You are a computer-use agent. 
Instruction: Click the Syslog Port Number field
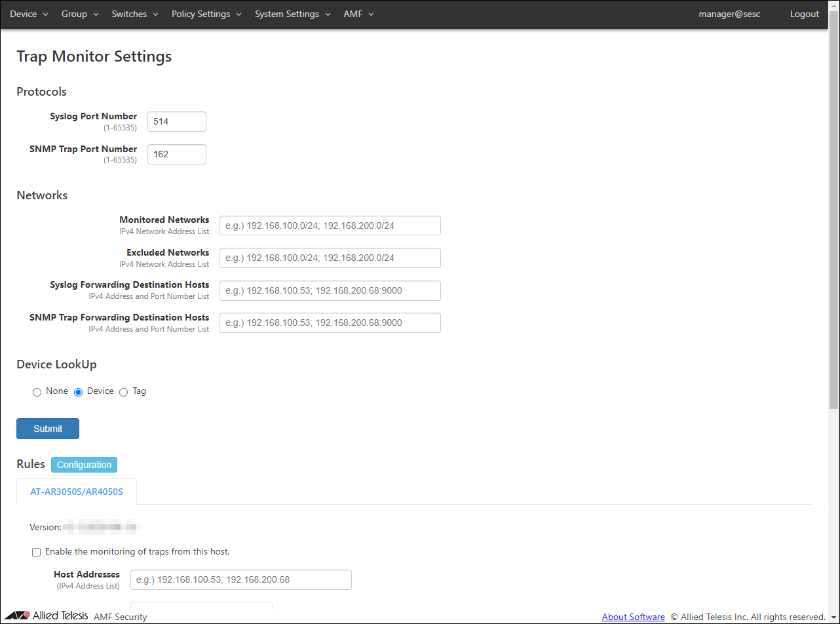176,121
